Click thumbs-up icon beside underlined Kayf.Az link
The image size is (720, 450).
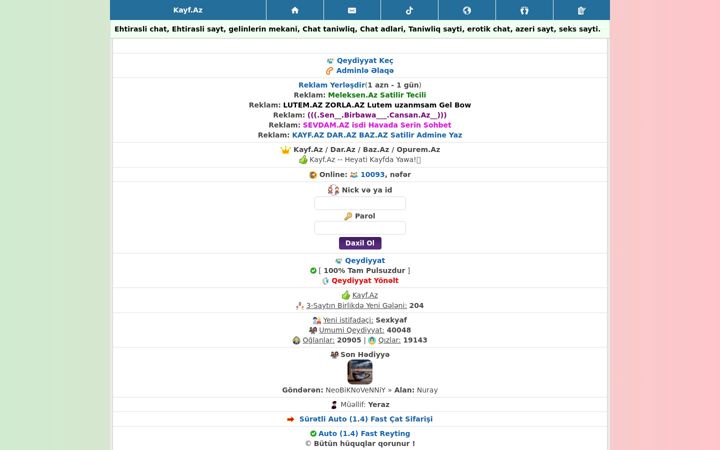[x=346, y=295]
